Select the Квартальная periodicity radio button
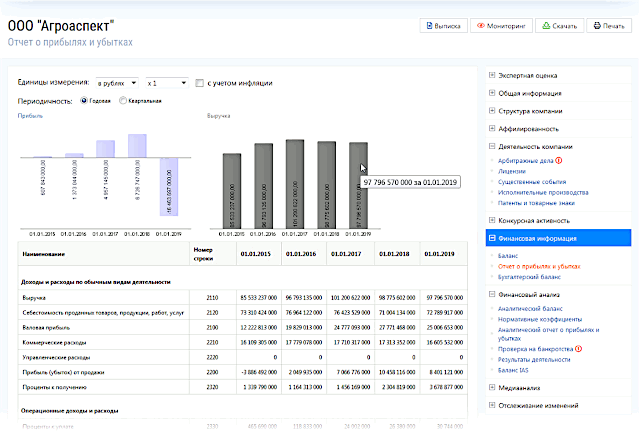640x443 pixels. pos(123,101)
